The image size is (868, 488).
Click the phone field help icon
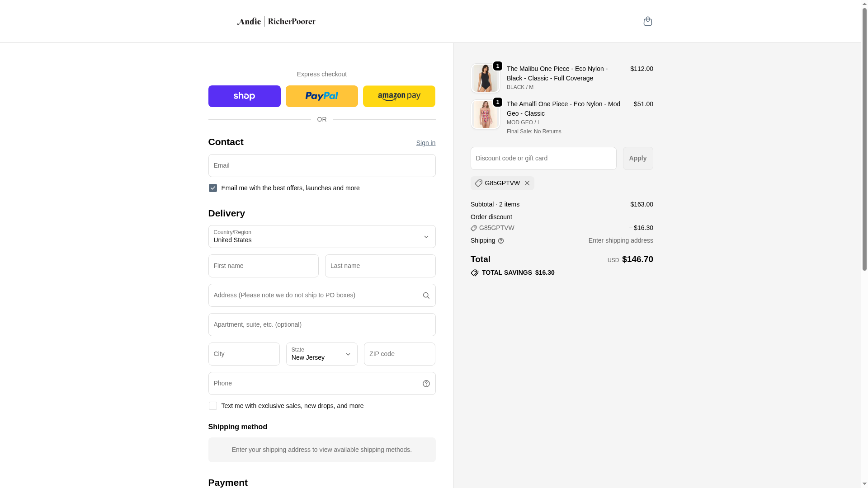coord(426,384)
